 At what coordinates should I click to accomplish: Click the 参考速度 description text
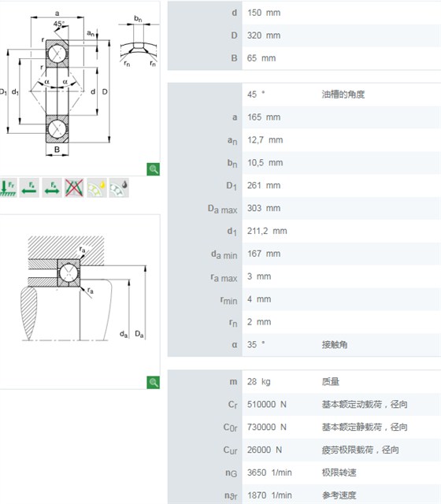(339, 495)
